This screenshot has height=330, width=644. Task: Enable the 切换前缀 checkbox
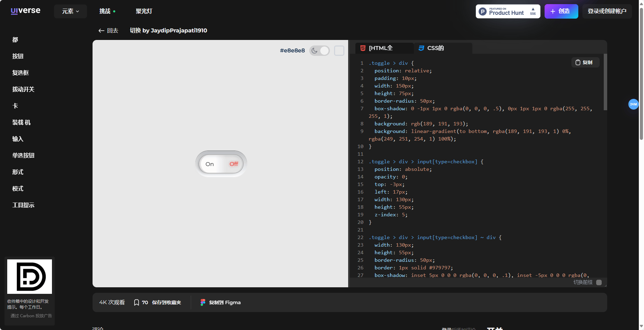pyautogui.click(x=599, y=282)
